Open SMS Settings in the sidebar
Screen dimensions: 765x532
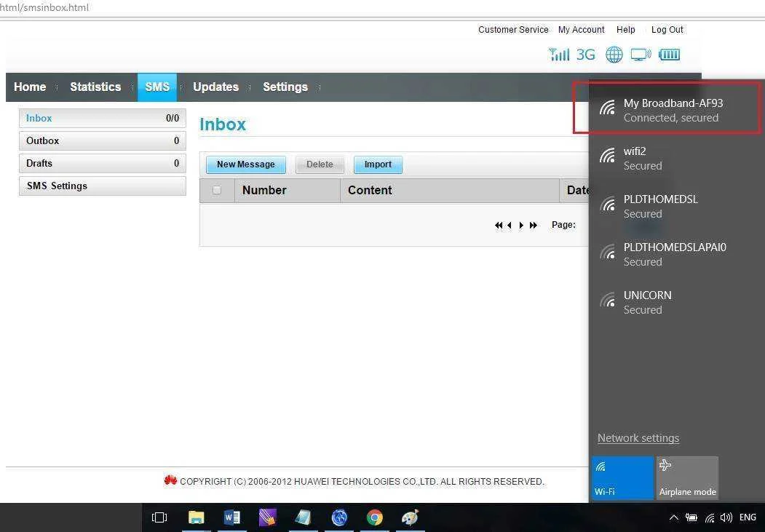[103, 186]
